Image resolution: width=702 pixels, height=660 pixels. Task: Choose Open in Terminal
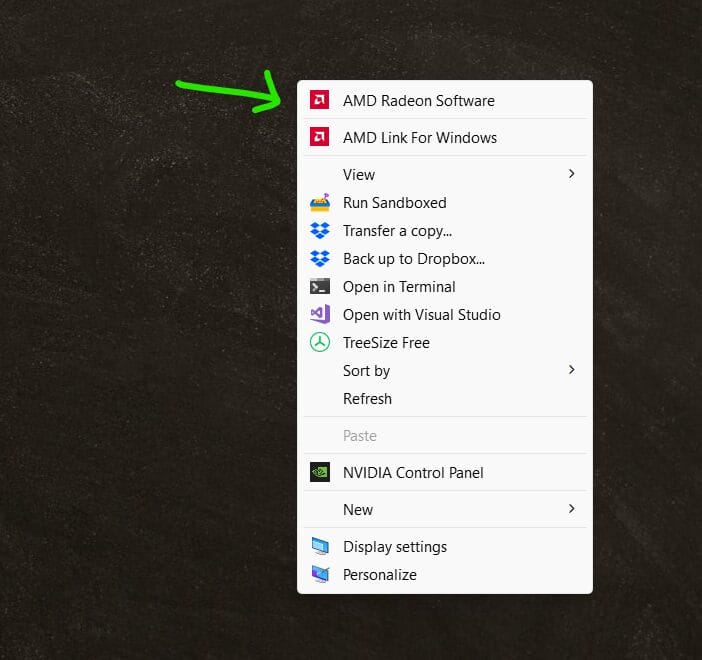coord(445,287)
